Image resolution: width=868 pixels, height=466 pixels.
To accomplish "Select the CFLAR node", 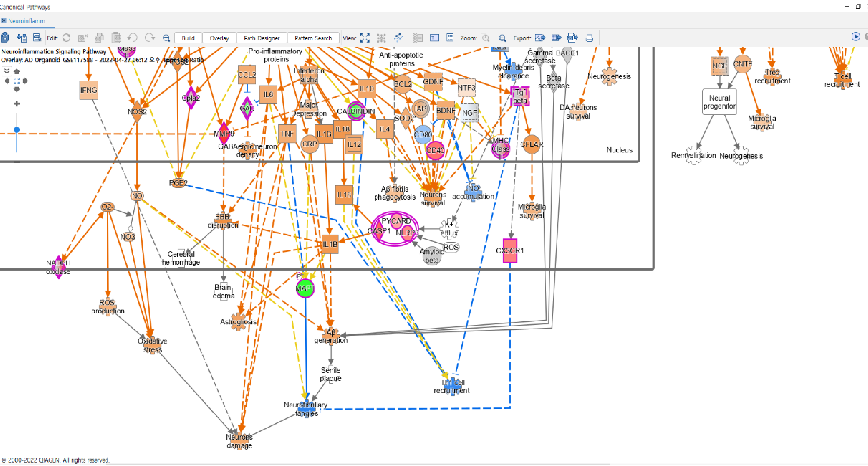I will click(532, 144).
